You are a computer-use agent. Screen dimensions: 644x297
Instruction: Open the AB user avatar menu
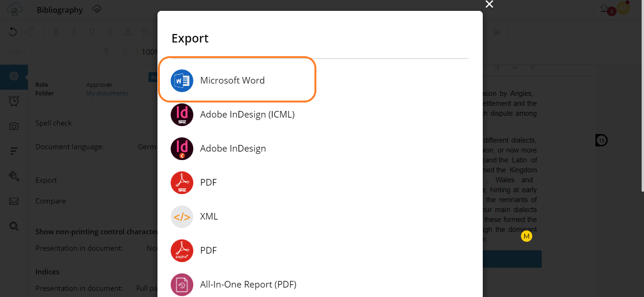623,8
